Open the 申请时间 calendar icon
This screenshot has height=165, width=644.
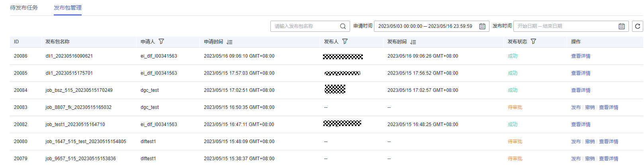(x=482, y=26)
